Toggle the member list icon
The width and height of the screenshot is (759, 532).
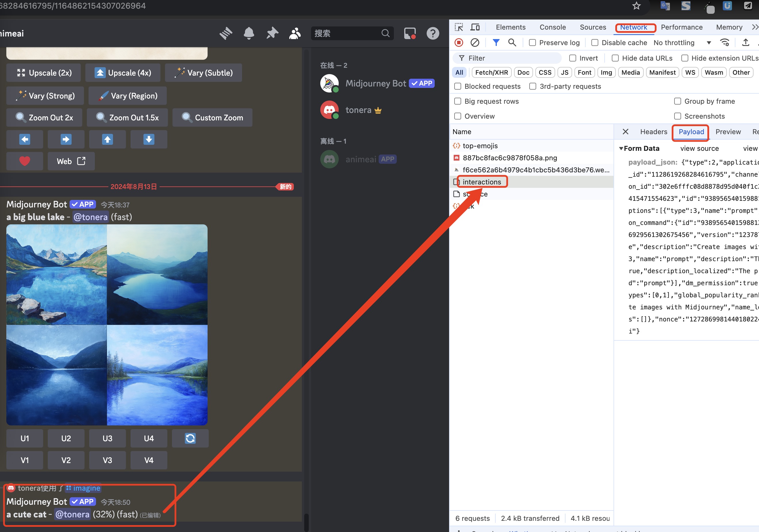click(x=295, y=33)
